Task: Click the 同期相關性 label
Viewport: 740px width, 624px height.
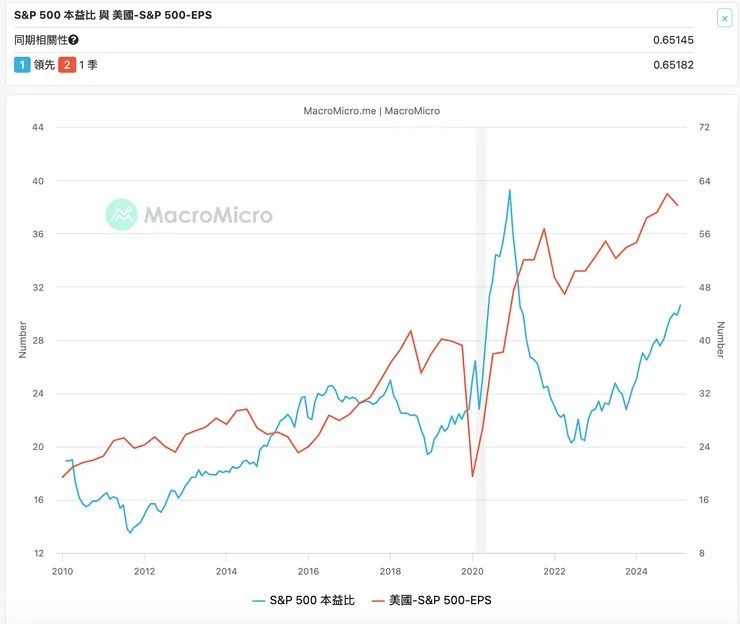Action: (x=40, y=41)
